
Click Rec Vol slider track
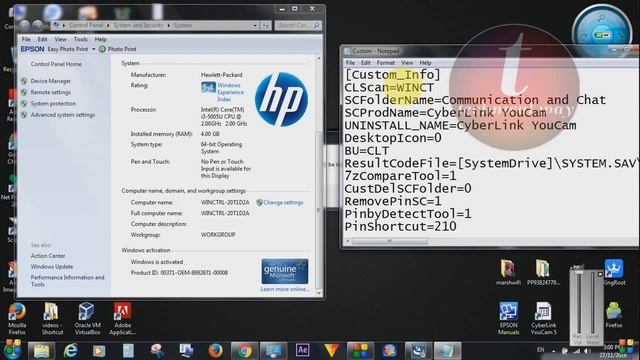click(578, 302)
